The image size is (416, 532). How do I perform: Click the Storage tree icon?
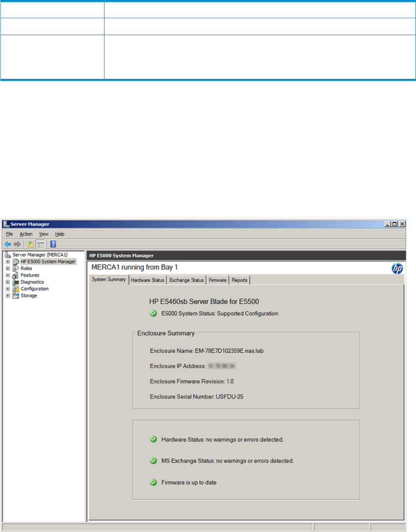[x=16, y=295]
